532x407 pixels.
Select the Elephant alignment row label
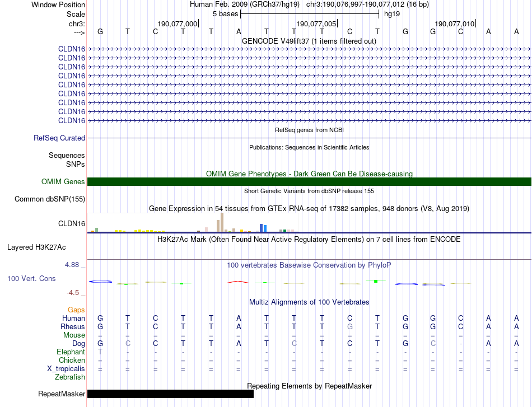coord(71,352)
